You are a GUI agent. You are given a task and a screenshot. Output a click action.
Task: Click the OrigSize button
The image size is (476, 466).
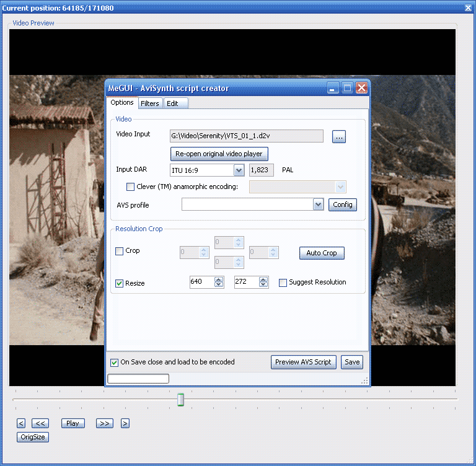point(32,437)
